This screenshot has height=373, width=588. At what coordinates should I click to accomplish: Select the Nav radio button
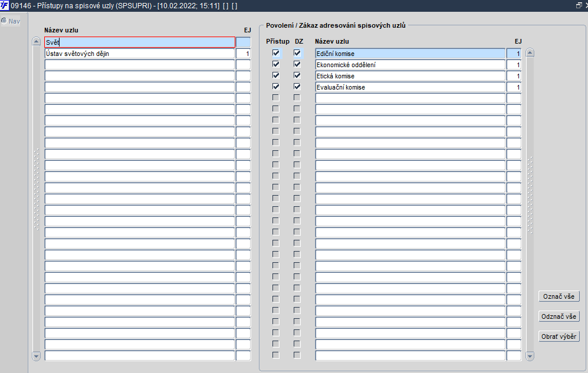click(x=4, y=21)
